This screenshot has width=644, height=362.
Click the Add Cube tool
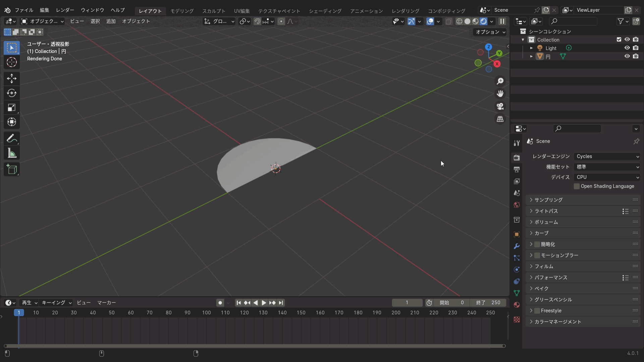[x=12, y=169]
